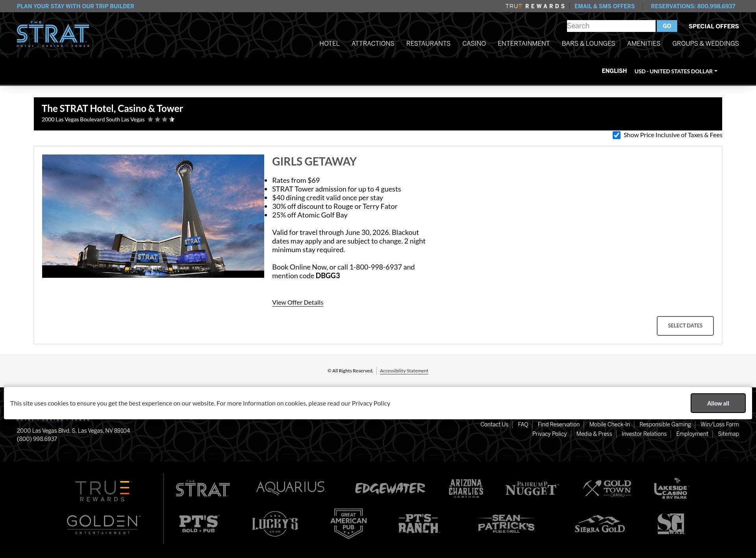Open Investor Relations footer link
Screen dimensions: 756x558
[x=644, y=434]
